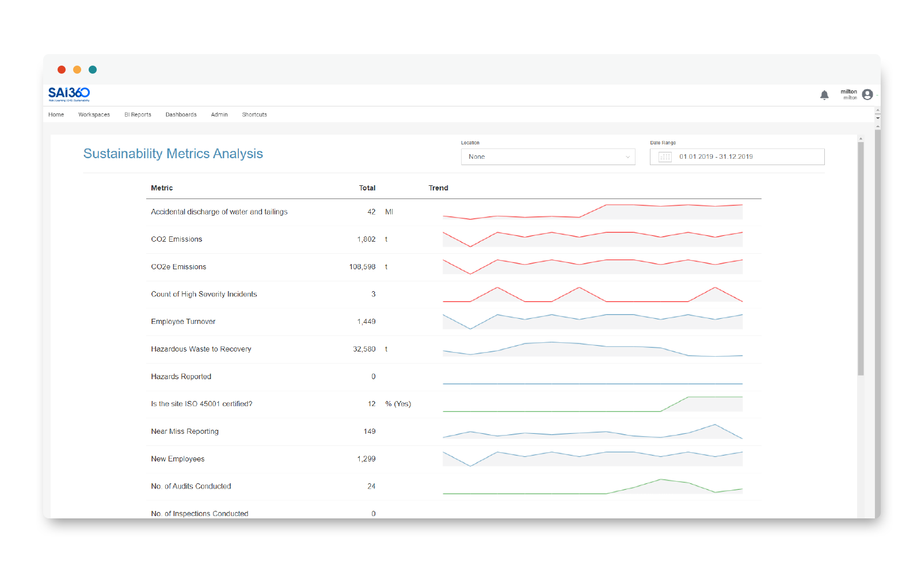Click the milton user avatar icon

pos(867,95)
